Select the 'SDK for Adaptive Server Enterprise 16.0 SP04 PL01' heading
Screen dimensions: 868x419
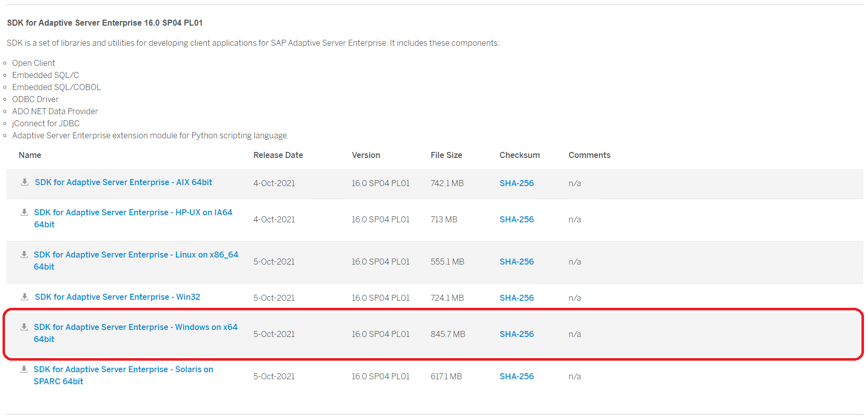tap(105, 23)
